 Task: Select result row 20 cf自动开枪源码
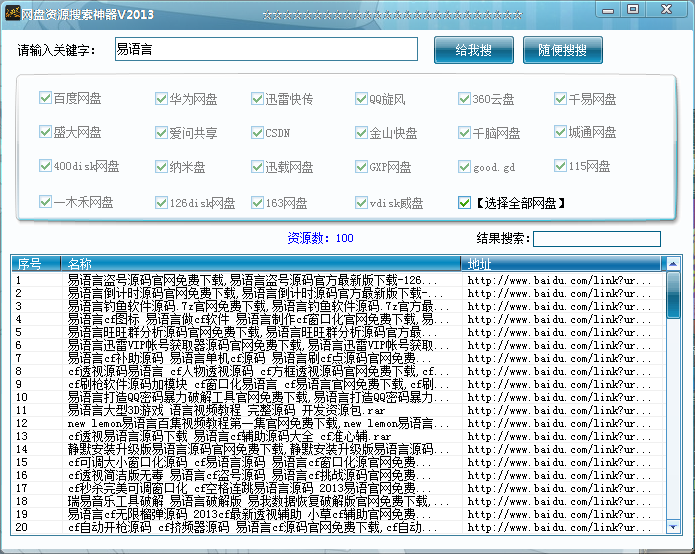[338, 527]
